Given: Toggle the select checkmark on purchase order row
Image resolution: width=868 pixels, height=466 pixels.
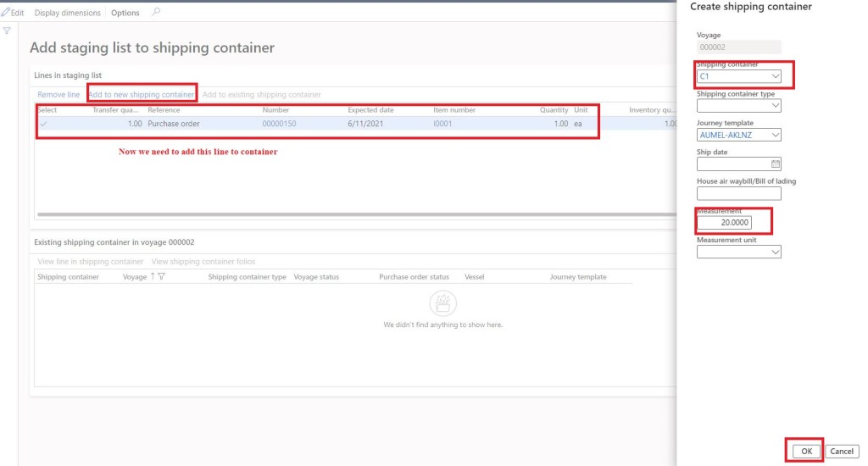Looking at the screenshot, I should [43, 124].
